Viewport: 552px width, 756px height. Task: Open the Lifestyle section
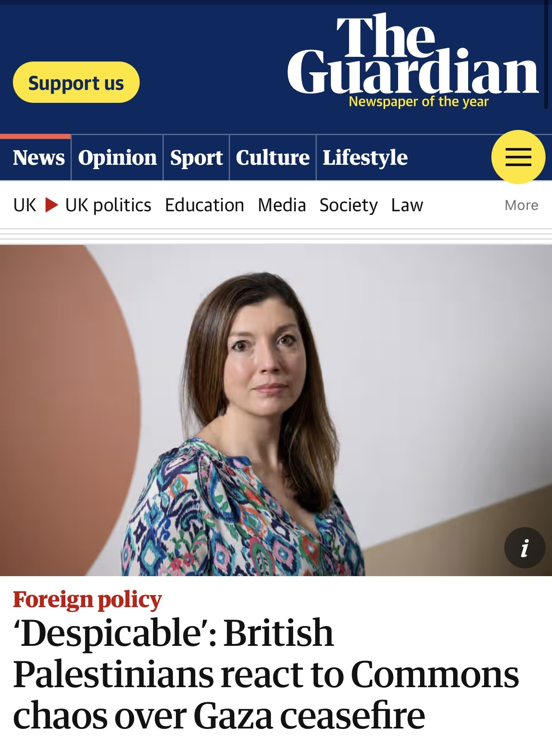coord(365,158)
